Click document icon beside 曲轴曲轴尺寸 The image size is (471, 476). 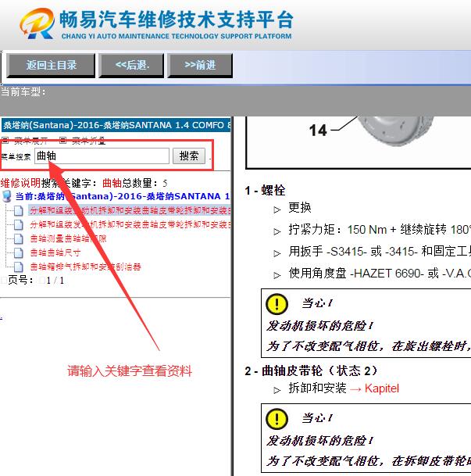18,252
